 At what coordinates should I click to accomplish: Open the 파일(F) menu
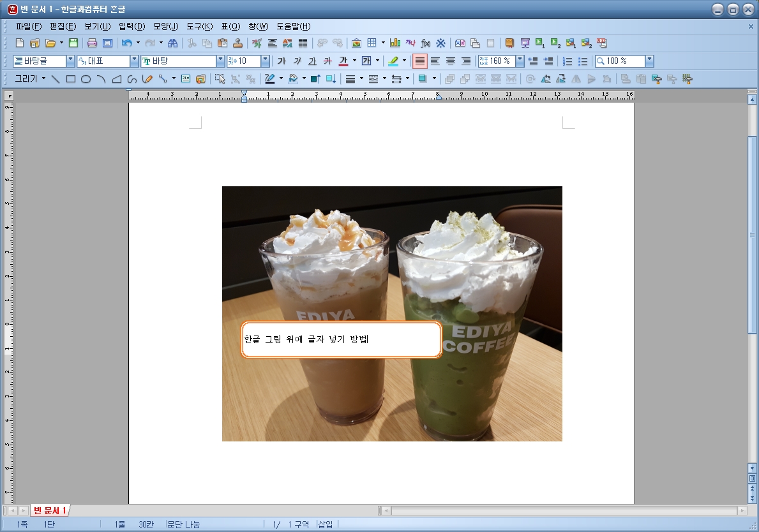point(29,27)
